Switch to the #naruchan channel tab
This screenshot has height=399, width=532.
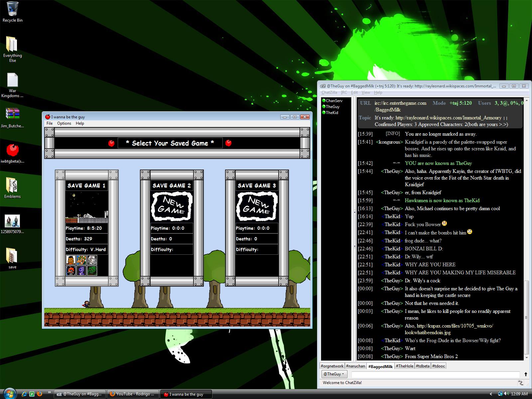pos(355,366)
